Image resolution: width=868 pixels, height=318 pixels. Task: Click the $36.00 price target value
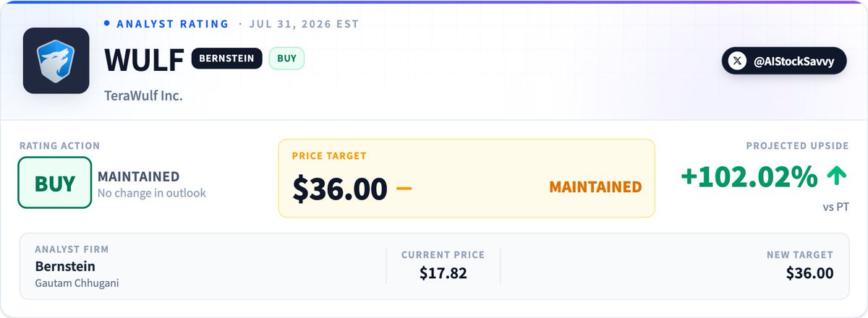pos(340,189)
